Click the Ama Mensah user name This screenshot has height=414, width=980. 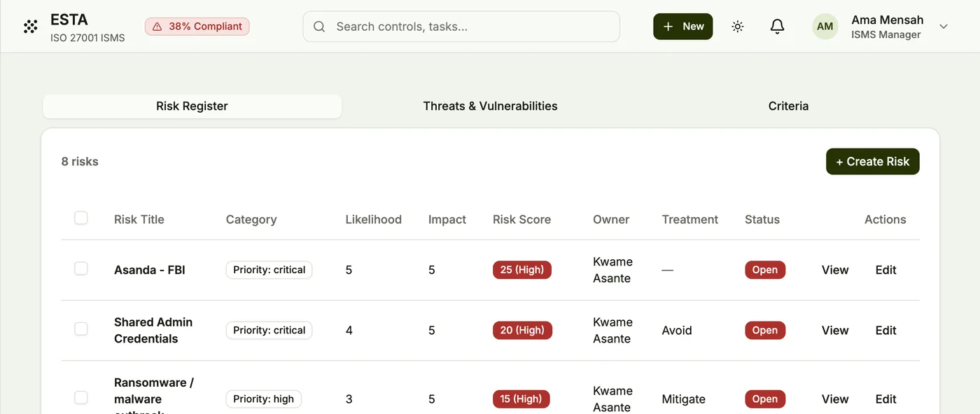pos(888,20)
